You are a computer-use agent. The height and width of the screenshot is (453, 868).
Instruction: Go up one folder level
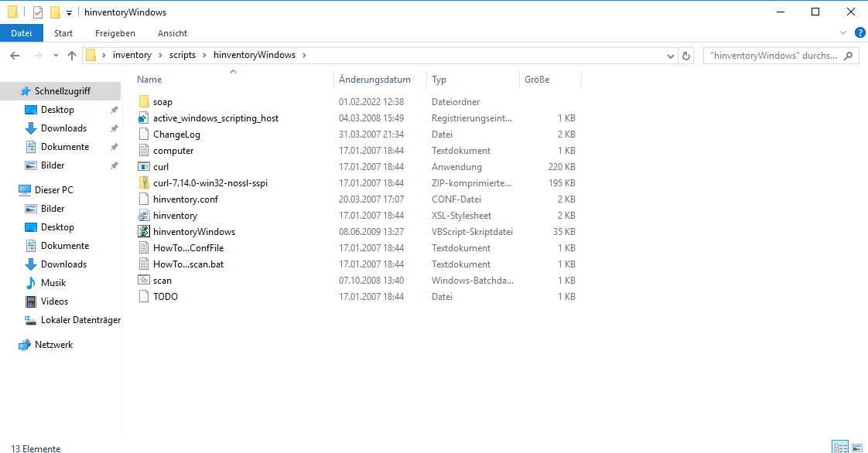72,56
